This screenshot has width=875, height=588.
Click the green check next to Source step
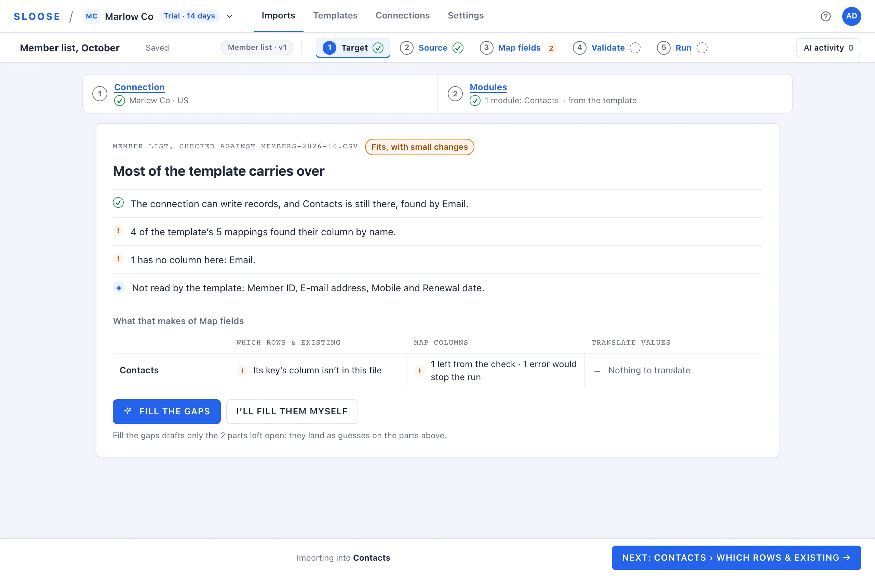[x=458, y=48]
